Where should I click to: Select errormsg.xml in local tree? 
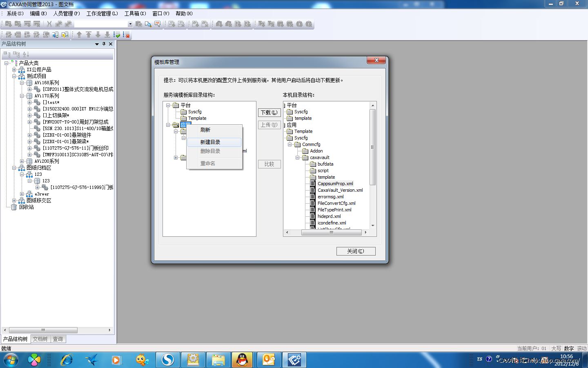tap(331, 197)
